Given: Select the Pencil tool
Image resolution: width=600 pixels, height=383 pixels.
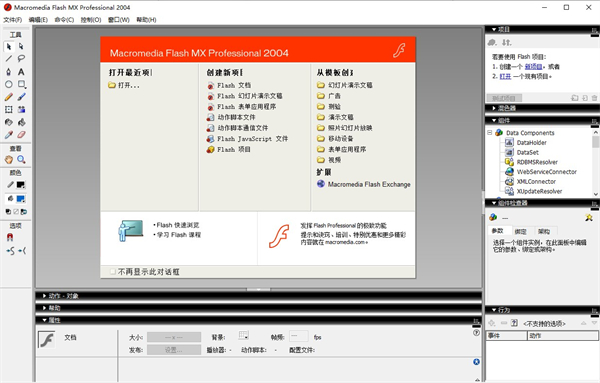Looking at the screenshot, I should 9,97.
